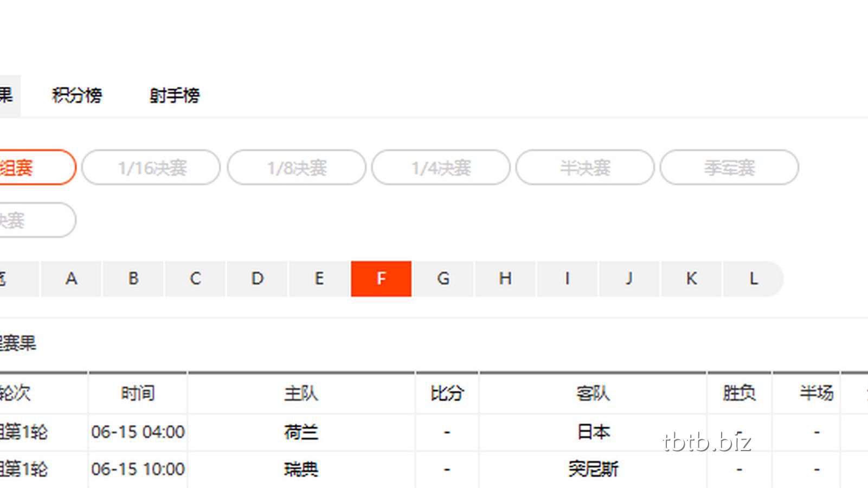
Task: Click the 比分 column header
Action: click(447, 393)
